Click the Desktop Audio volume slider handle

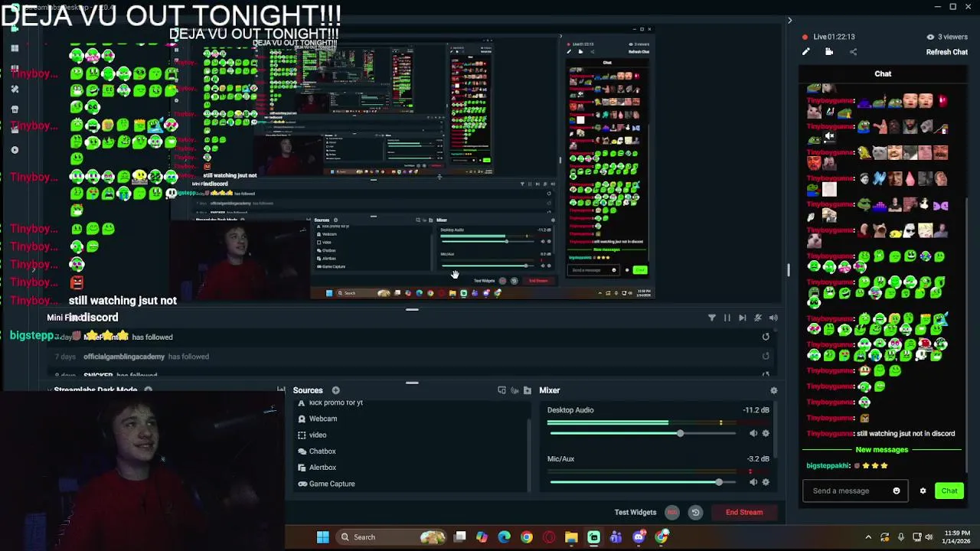(x=680, y=433)
